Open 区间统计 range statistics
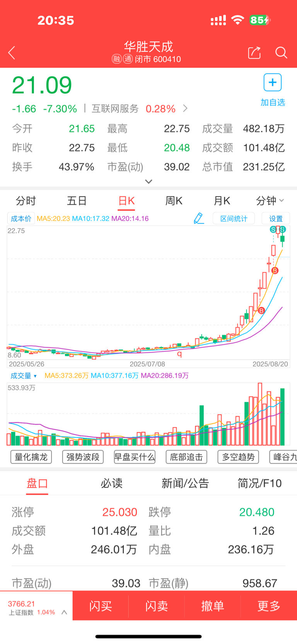This screenshot has height=644, width=297. (x=234, y=219)
